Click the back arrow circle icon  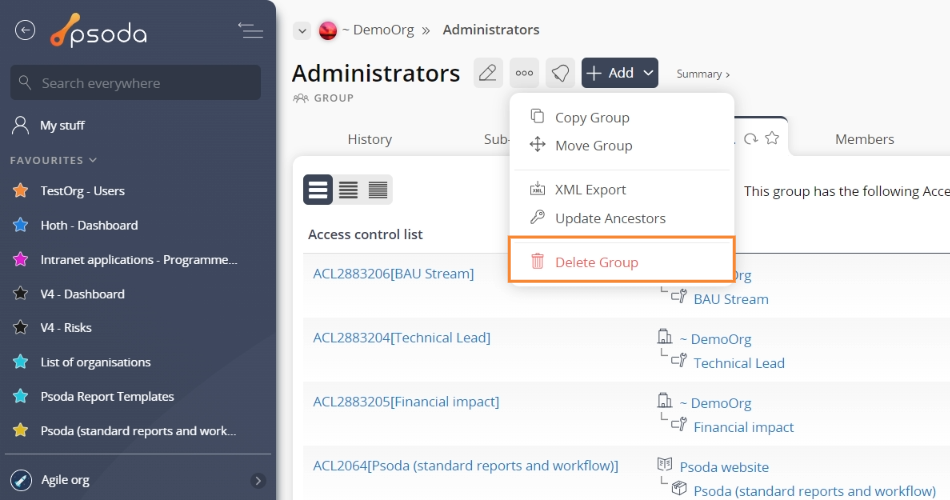coord(25,30)
